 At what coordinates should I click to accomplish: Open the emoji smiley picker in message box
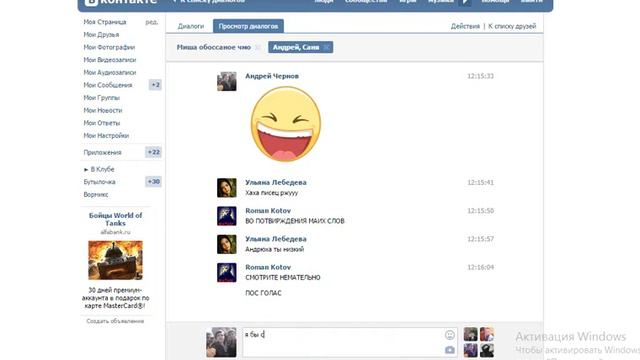point(449,335)
